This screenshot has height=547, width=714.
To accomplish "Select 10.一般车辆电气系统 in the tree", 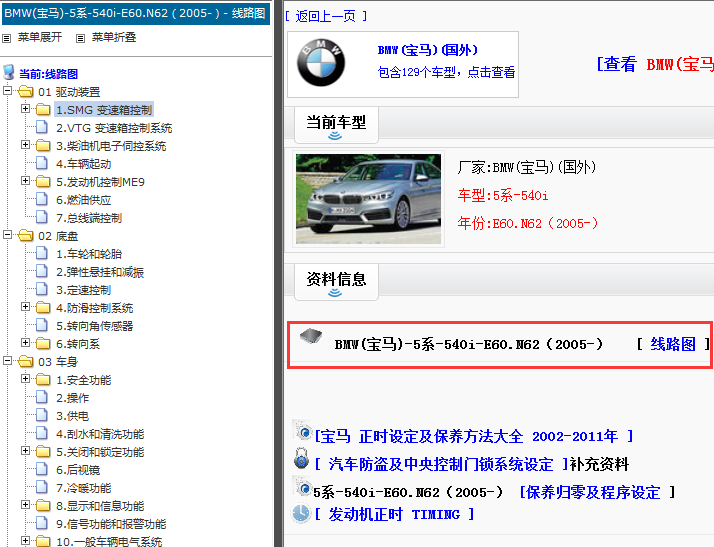I will [109, 542].
